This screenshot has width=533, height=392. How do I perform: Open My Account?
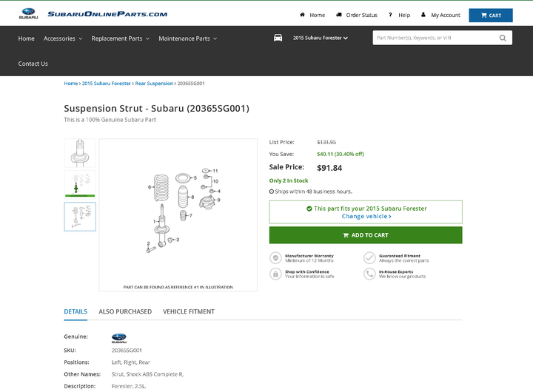446,15
